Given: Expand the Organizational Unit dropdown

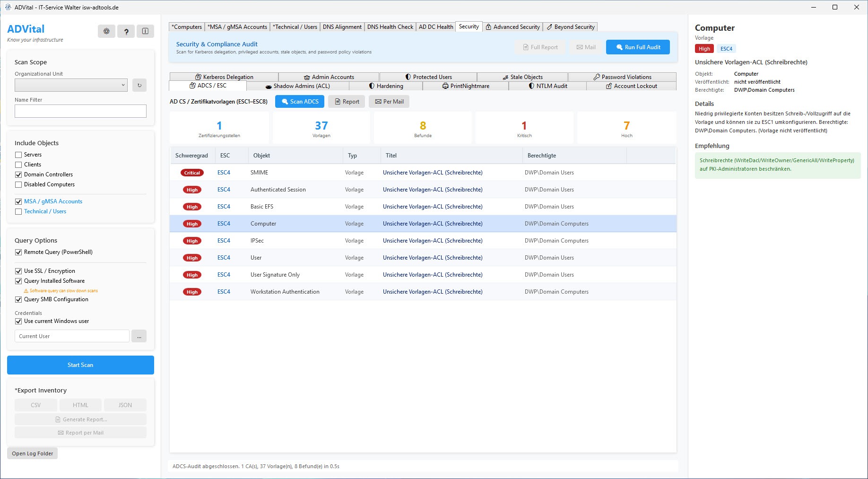Looking at the screenshot, I should 71,85.
